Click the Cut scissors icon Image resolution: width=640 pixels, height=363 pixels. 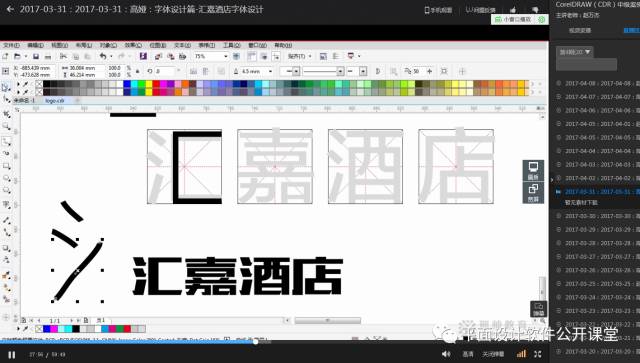coord(63,56)
